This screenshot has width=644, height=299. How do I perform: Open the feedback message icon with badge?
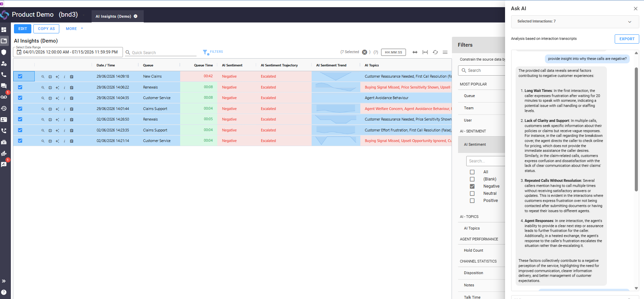pyautogui.click(x=4, y=164)
